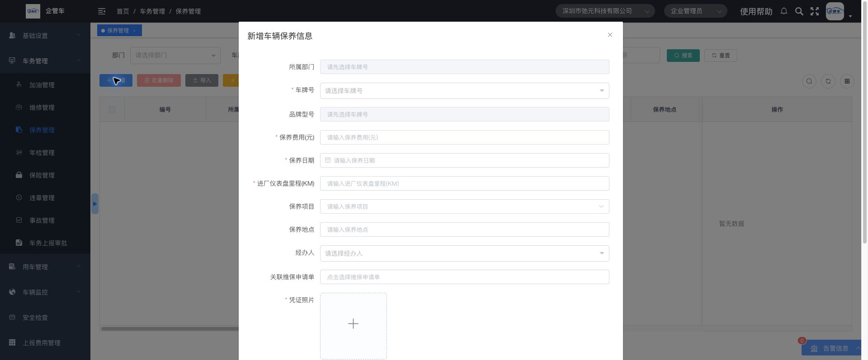
Task: Close the 保养管理 tab with the x
Action: tap(134, 31)
